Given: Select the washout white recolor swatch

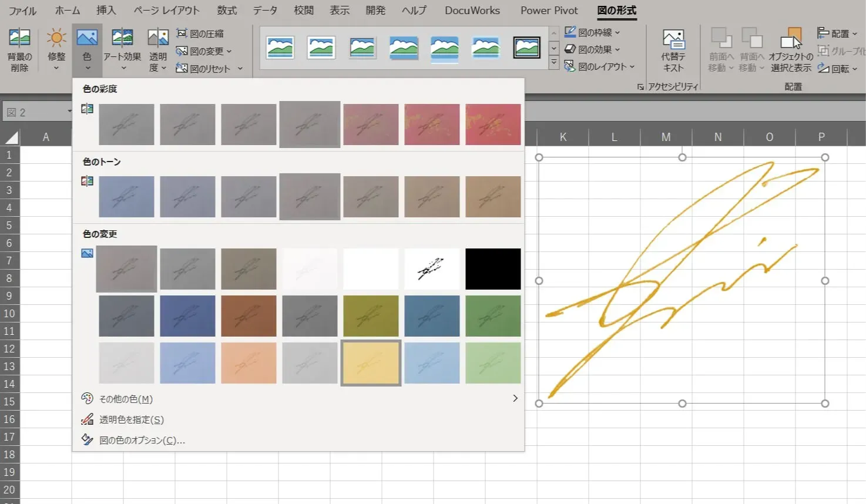Looking at the screenshot, I should pyautogui.click(x=310, y=269).
